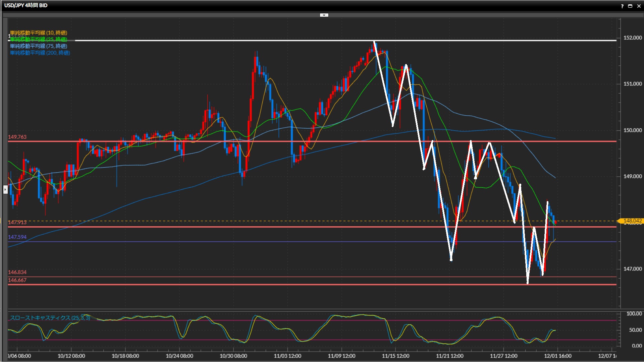Select the 149.763 horizontal line label
The height and width of the screenshot is (362, 644).
tap(17, 137)
